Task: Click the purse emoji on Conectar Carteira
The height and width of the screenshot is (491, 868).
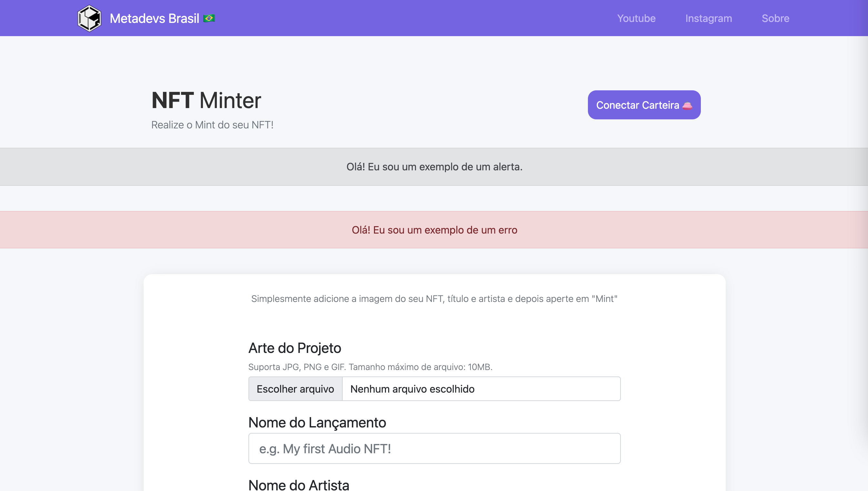Action: (687, 105)
